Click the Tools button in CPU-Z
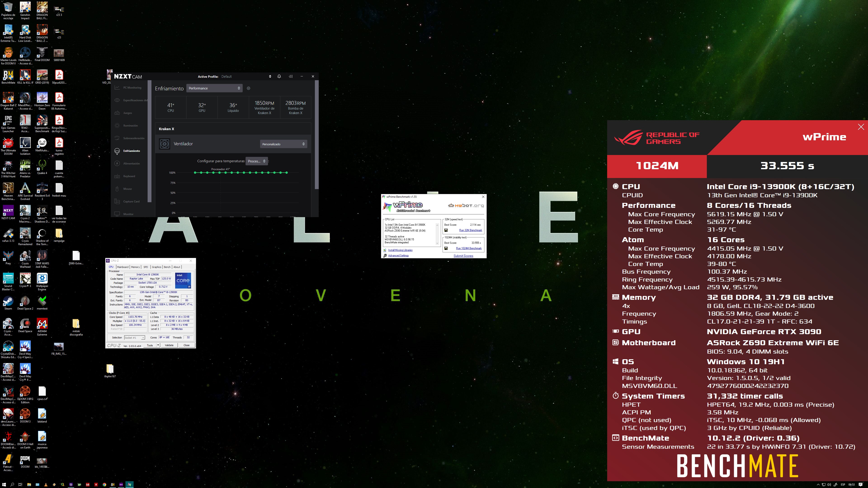 (x=150, y=345)
